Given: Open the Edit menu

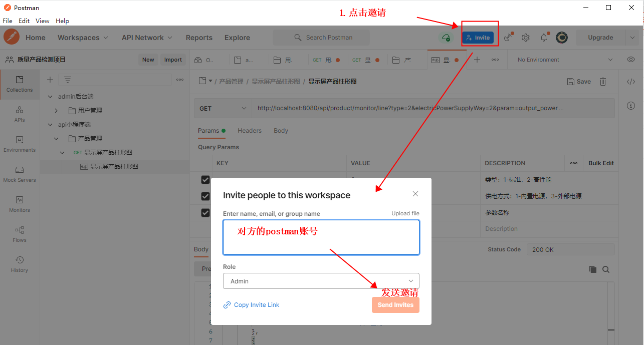Looking at the screenshot, I should [x=24, y=21].
